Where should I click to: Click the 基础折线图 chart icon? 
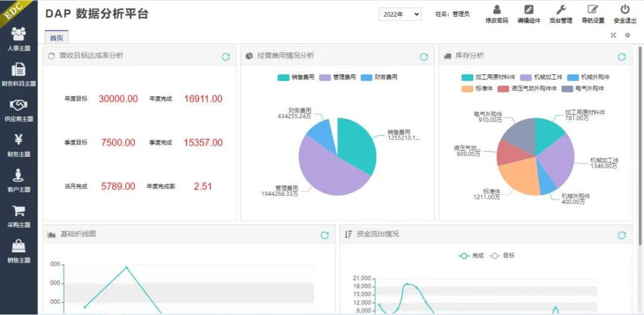pos(51,234)
